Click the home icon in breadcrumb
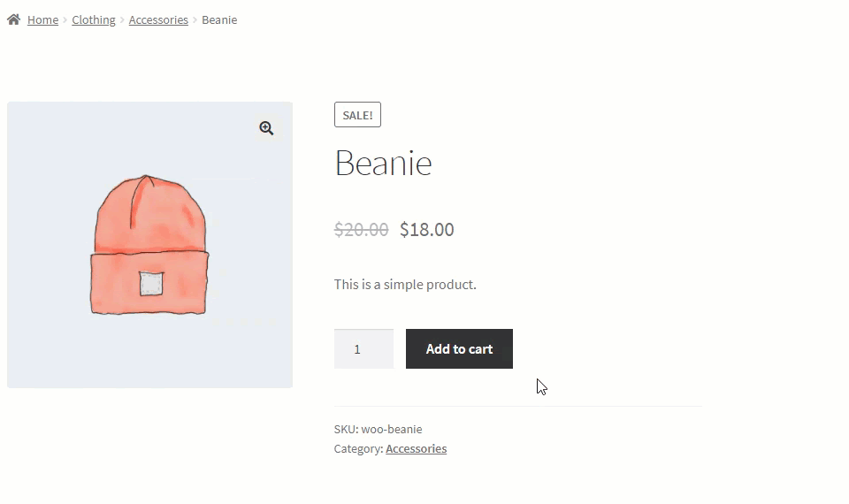The image size is (849, 504). pos(13,19)
